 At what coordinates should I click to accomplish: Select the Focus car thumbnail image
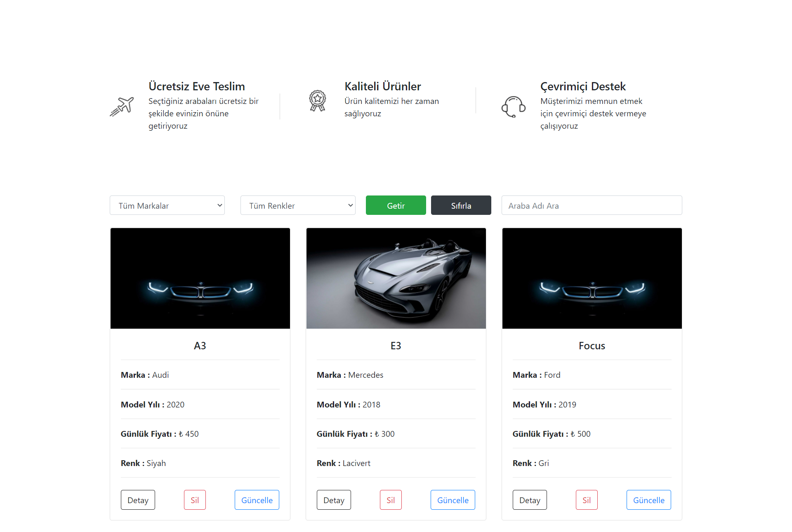pyautogui.click(x=592, y=278)
